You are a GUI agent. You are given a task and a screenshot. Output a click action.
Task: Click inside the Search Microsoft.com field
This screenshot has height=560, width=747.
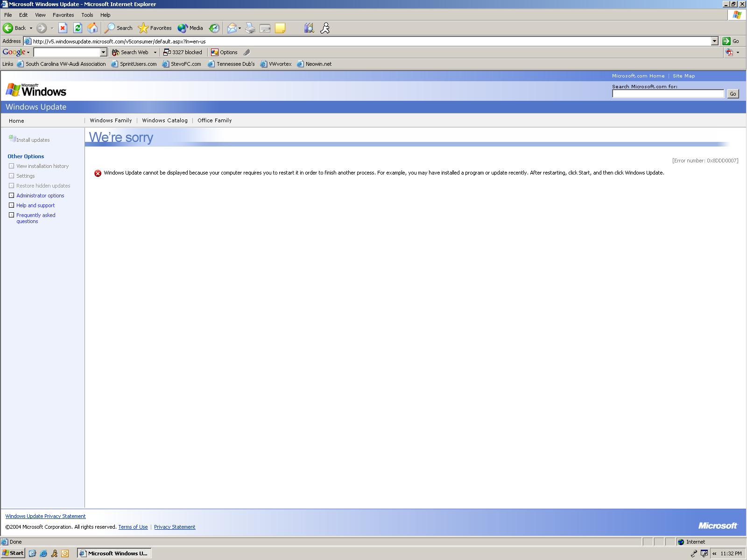click(x=668, y=93)
